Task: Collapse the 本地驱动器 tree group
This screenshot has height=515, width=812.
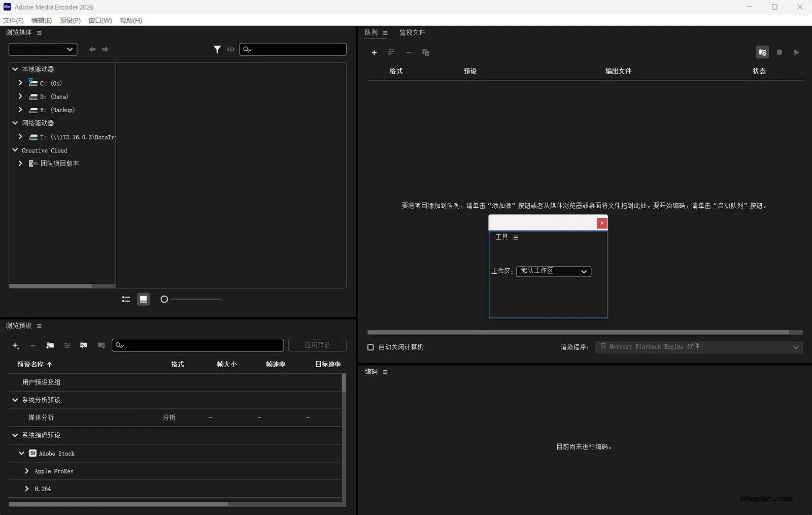Action: 15,69
